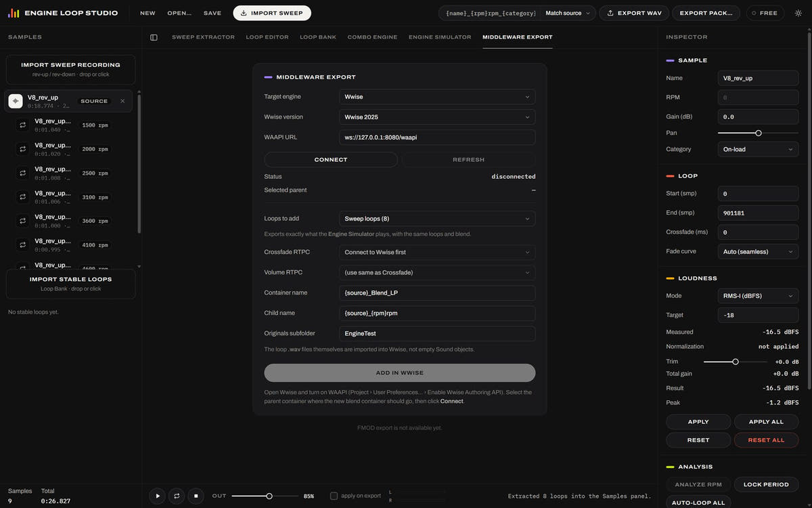Toggle the sidebar panel icon

click(154, 37)
